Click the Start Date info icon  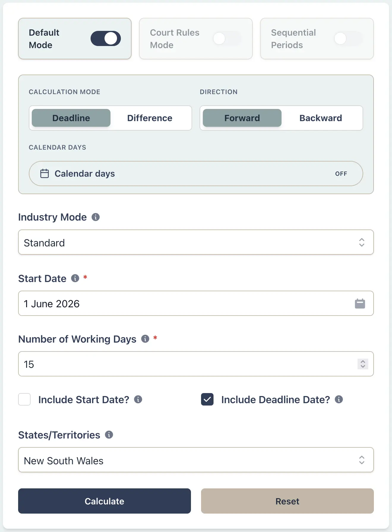(x=75, y=278)
